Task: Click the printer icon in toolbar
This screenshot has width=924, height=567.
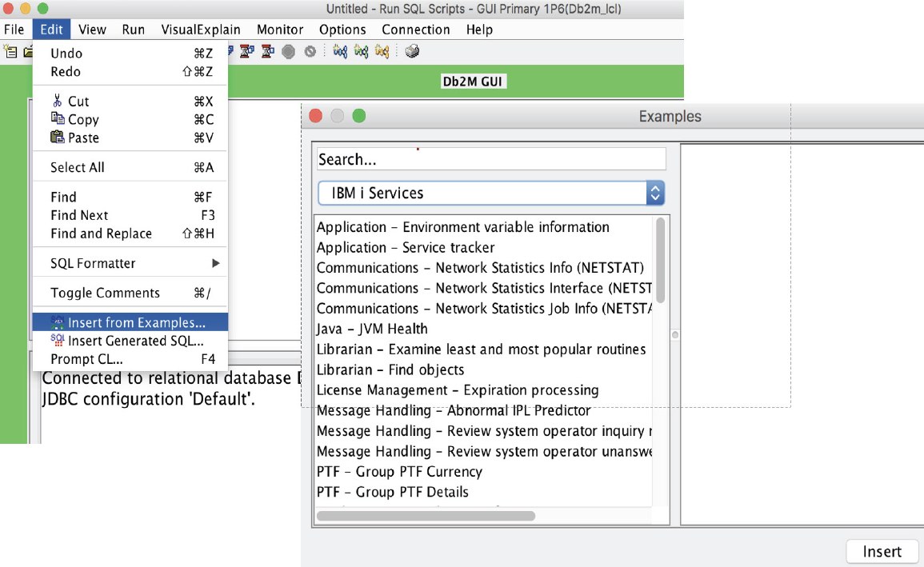Action: (x=412, y=52)
